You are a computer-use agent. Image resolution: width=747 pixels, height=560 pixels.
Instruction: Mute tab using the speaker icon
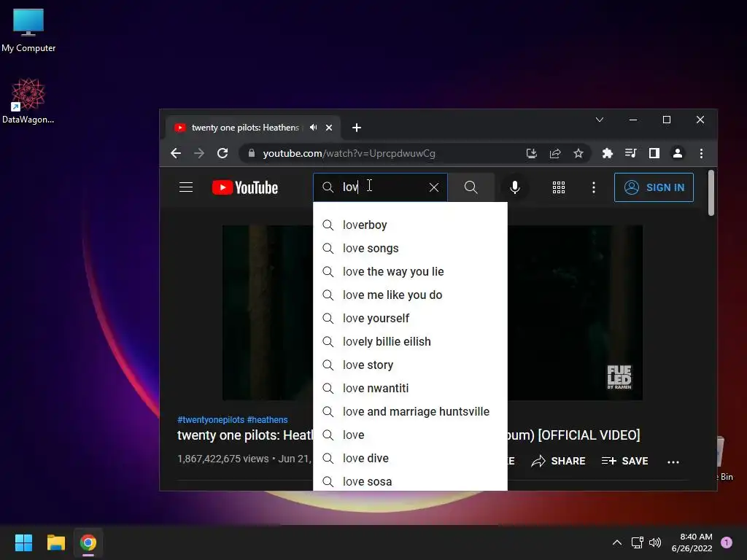(x=313, y=128)
